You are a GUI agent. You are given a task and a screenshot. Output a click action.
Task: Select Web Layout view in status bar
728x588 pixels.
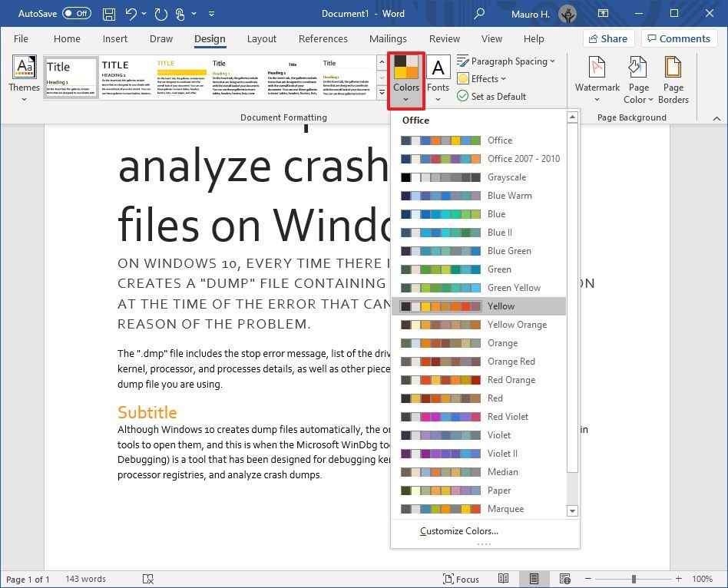565,579
